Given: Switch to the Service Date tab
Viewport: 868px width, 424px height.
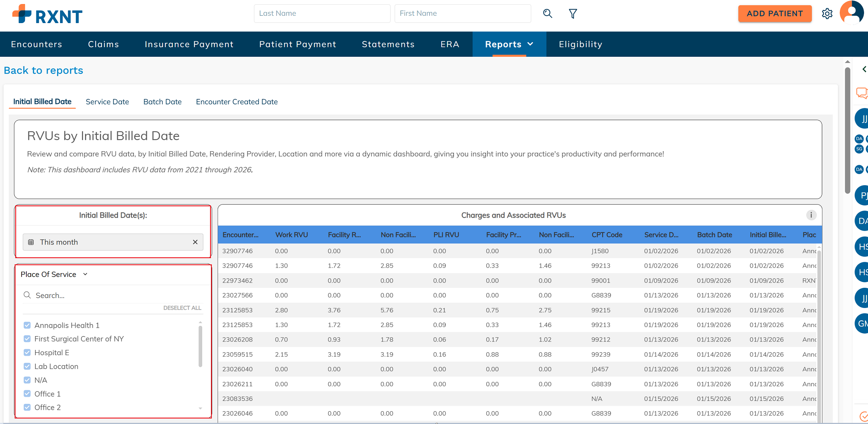Looking at the screenshot, I should [x=107, y=102].
